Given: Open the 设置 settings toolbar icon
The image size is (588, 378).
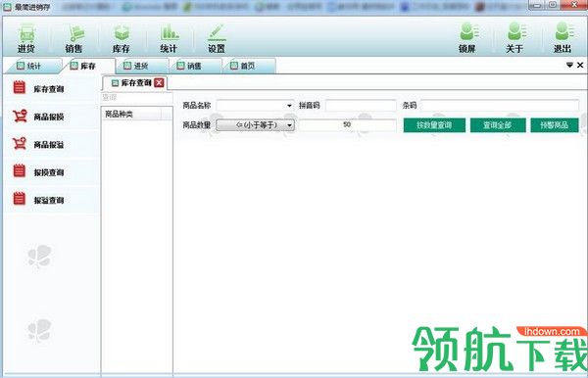Looking at the screenshot, I should coord(217,38).
